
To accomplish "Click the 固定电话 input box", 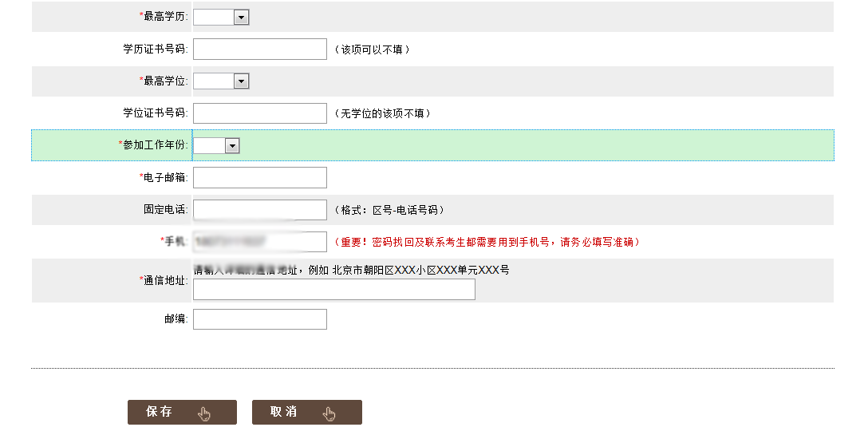I will pyautogui.click(x=260, y=210).
